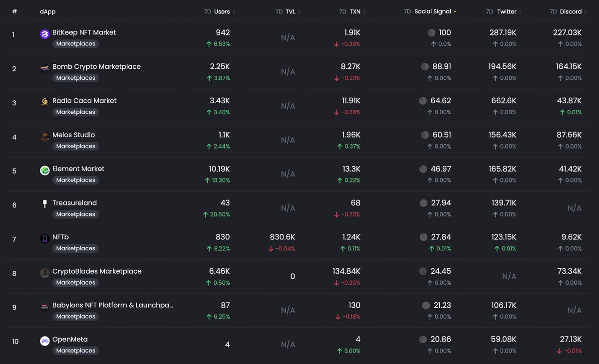The width and height of the screenshot is (599, 364).
Task: Click the social signal pie icon beside 64.62
Action: (423, 101)
